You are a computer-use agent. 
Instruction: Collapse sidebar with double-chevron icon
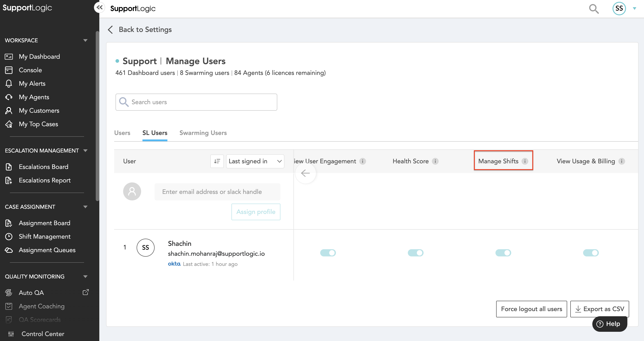[100, 7]
